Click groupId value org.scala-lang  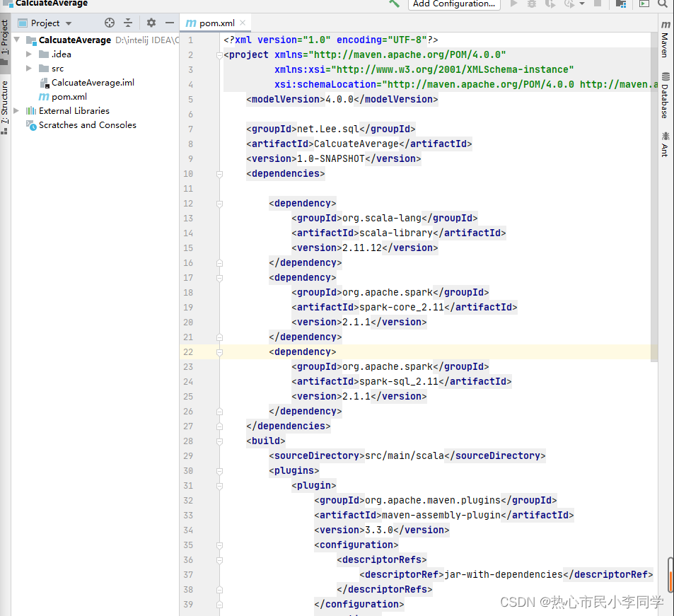tap(382, 219)
